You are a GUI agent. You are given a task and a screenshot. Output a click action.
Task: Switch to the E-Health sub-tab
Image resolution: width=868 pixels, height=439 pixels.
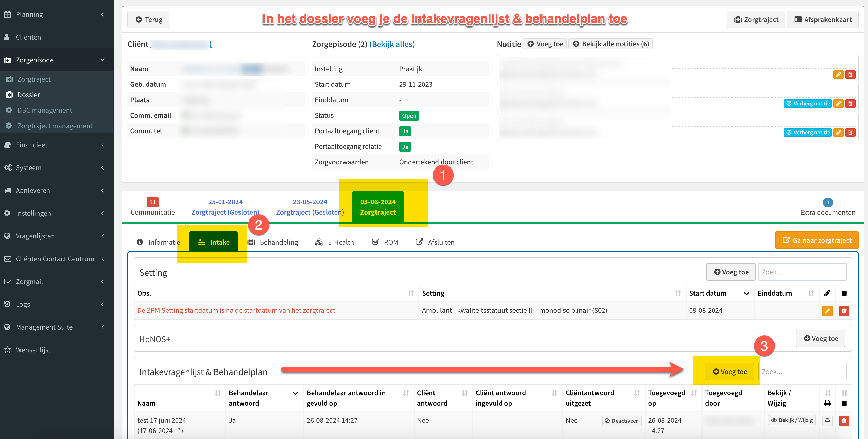pos(334,242)
